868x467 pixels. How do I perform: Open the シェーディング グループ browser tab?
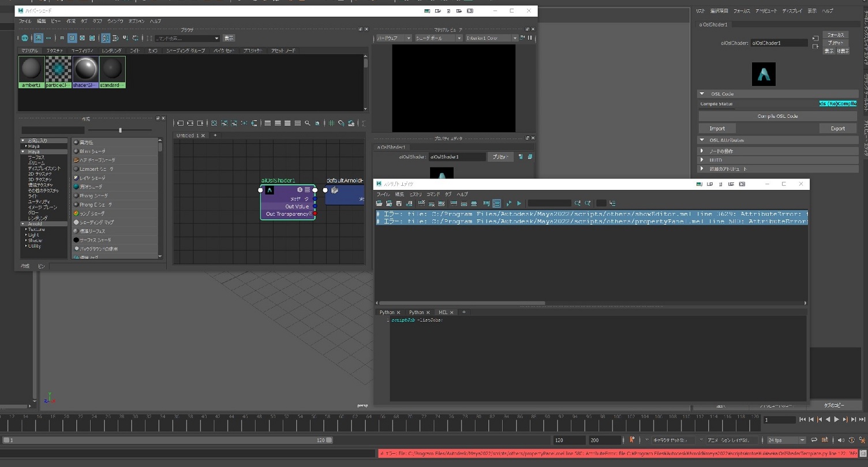[x=186, y=51]
